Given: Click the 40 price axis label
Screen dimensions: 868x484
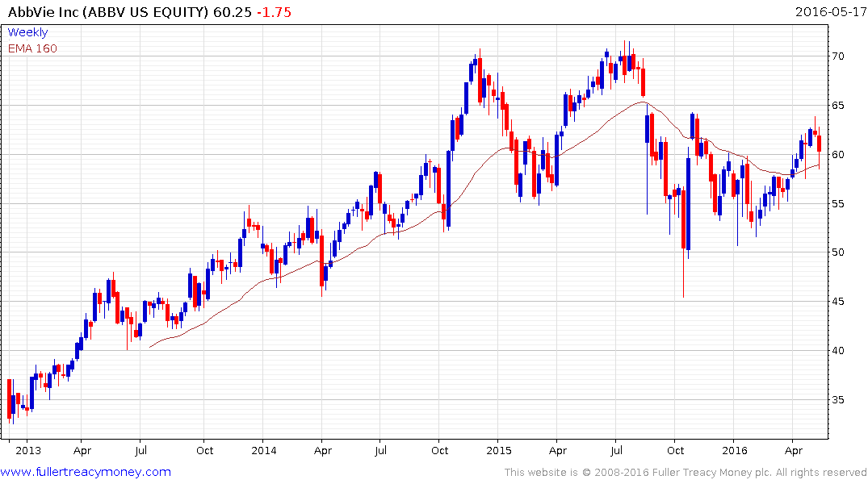Looking at the screenshot, I should tap(837, 350).
